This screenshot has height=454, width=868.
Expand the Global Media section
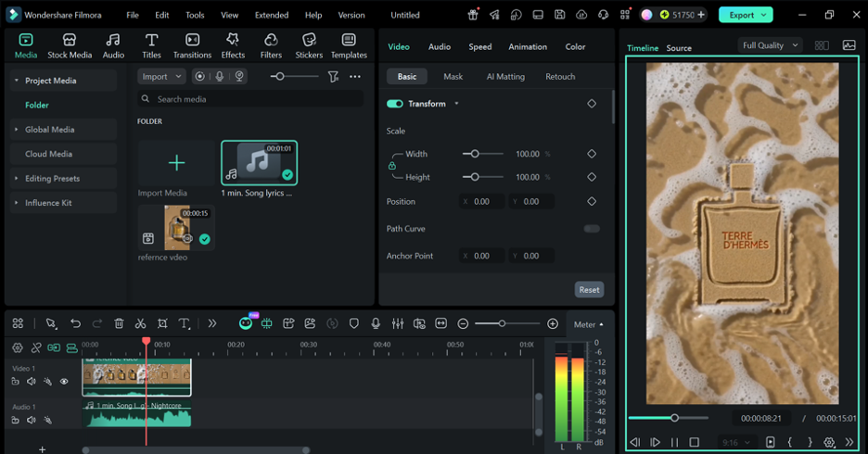click(x=17, y=130)
